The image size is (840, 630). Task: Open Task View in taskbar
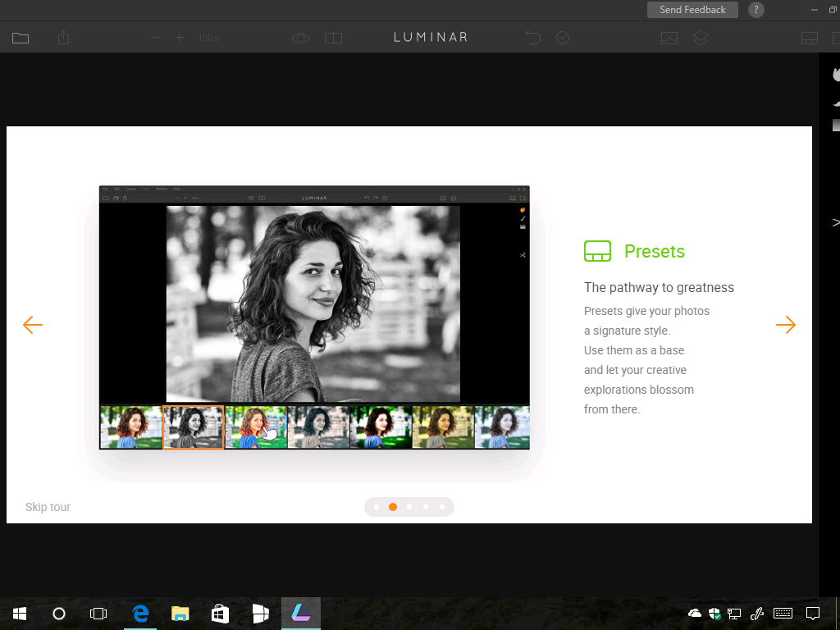98,614
